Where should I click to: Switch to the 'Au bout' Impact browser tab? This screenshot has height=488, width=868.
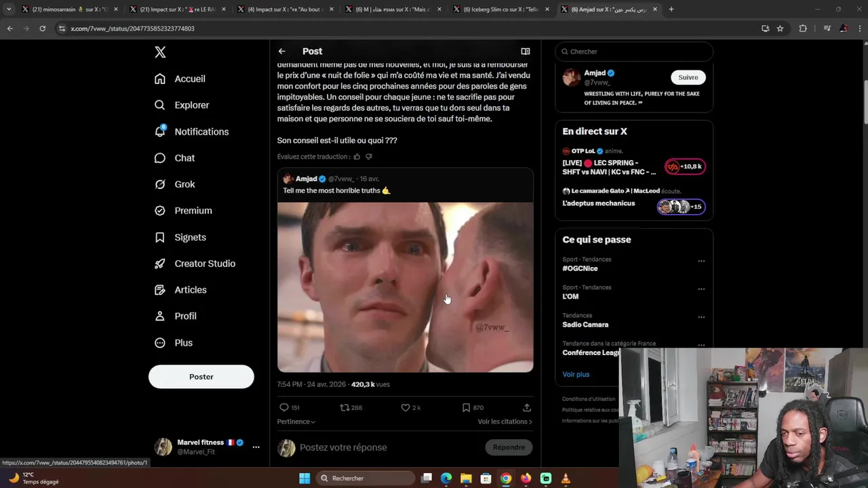pos(285,9)
